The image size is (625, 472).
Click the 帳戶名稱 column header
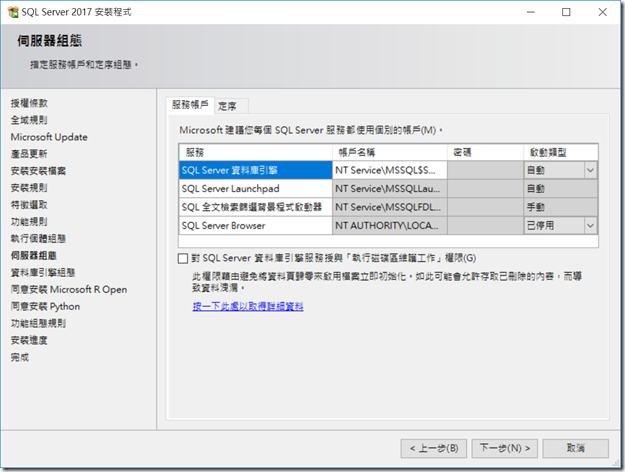(x=389, y=152)
